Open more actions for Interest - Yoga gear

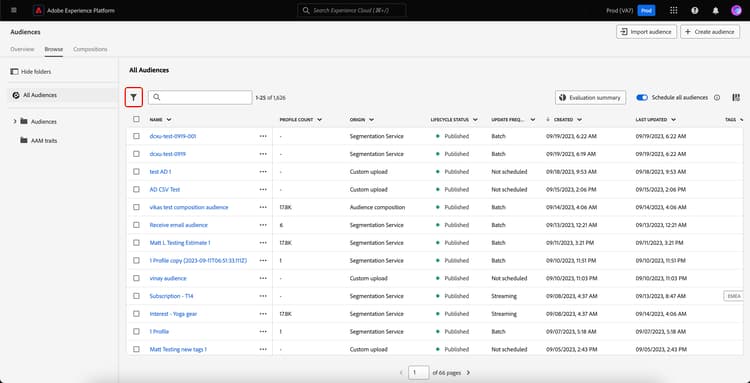click(x=263, y=314)
